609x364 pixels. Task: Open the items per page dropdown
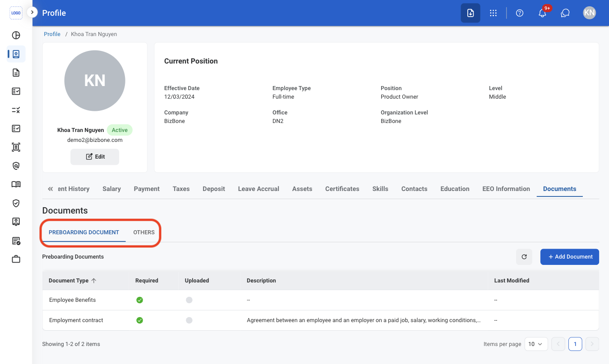[x=536, y=344]
